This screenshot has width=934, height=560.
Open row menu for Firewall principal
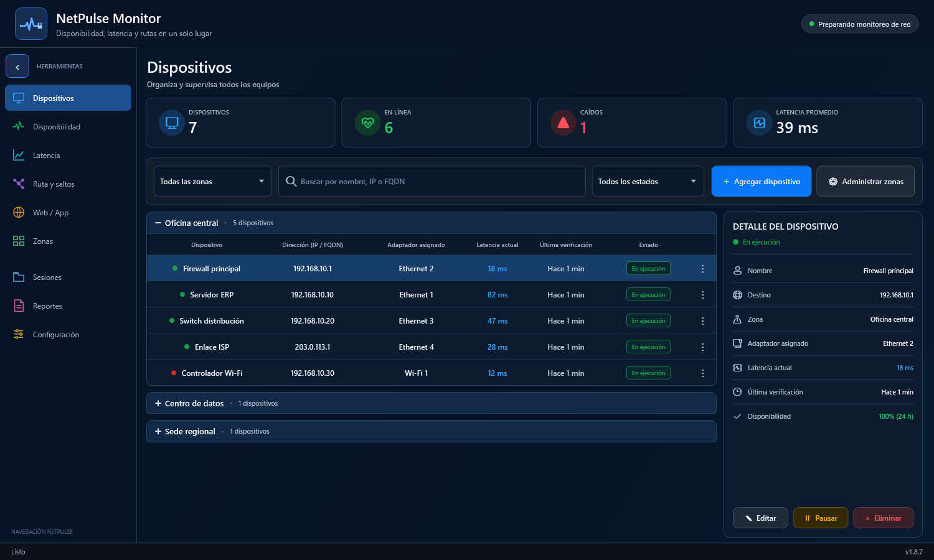coord(702,269)
